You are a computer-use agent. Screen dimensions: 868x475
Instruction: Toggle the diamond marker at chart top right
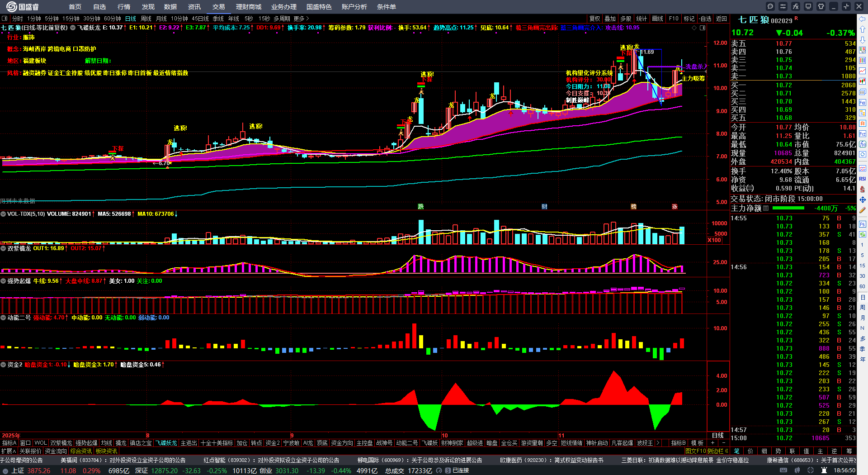coord(694,28)
